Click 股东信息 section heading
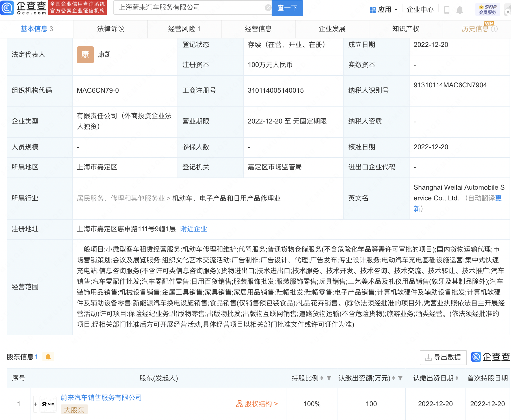The width and height of the screenshot is (511, 420). (20, 357)
